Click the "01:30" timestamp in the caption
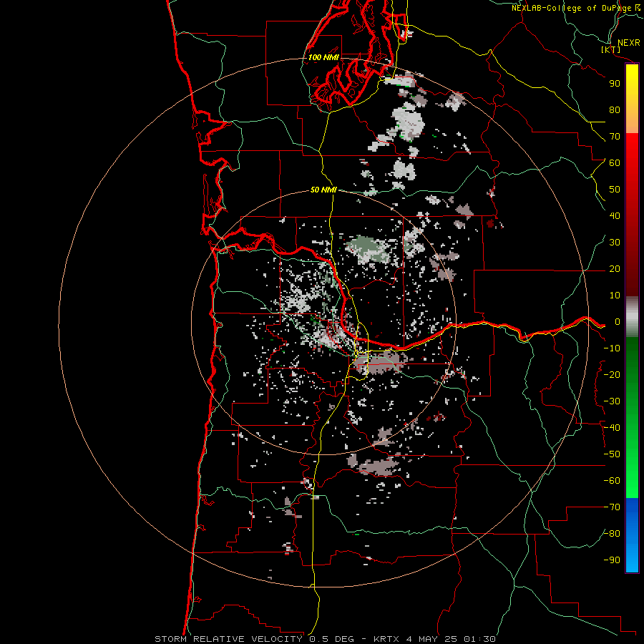This screenshot has width=644, height=644. [x=479, y=639]
